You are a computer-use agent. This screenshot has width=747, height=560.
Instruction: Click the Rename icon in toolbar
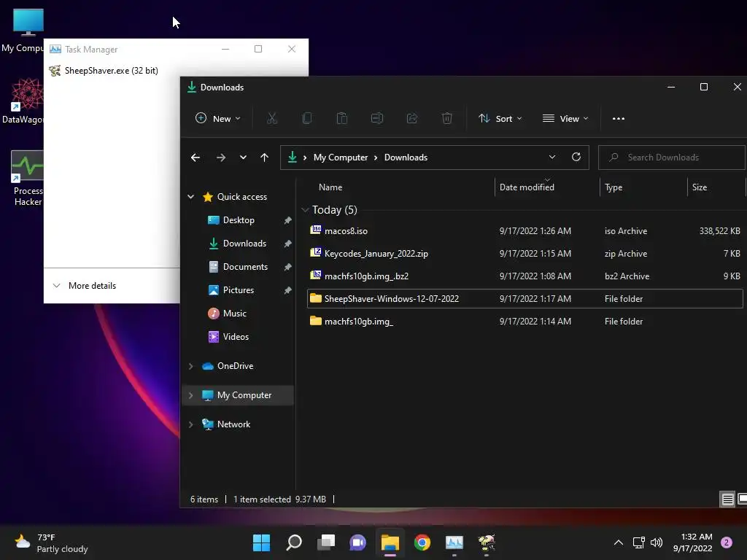[377, 118]
